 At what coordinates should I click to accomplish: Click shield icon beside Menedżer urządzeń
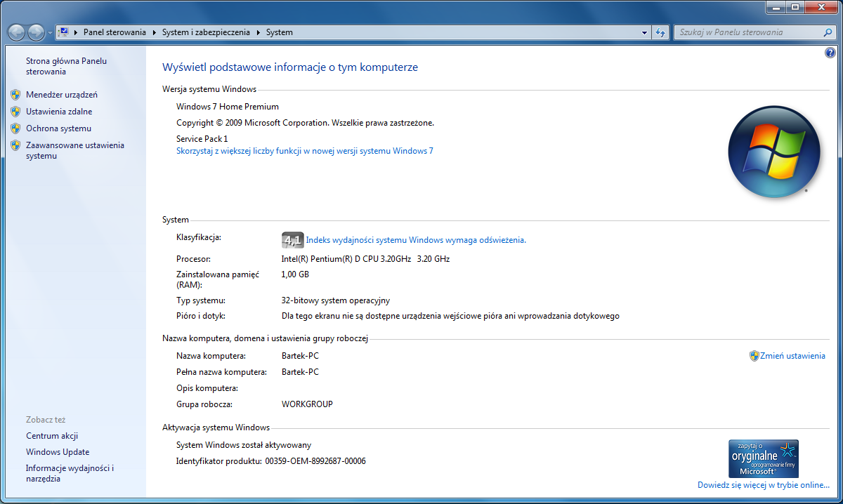point(15,95)
